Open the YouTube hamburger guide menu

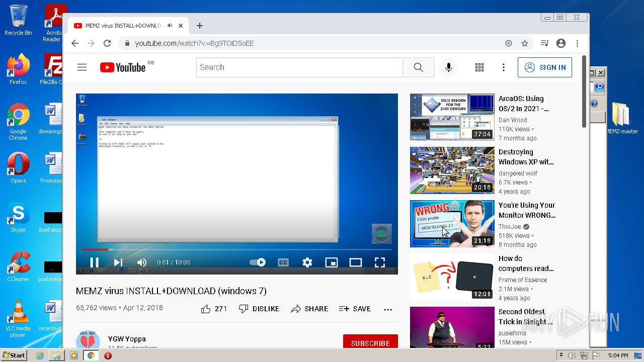82,67
